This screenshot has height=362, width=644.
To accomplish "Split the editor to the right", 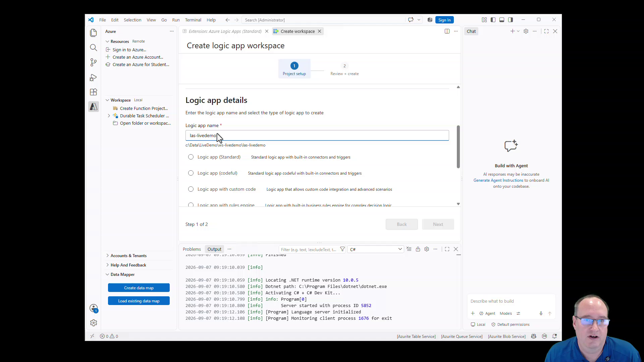I will pos(447,31).
